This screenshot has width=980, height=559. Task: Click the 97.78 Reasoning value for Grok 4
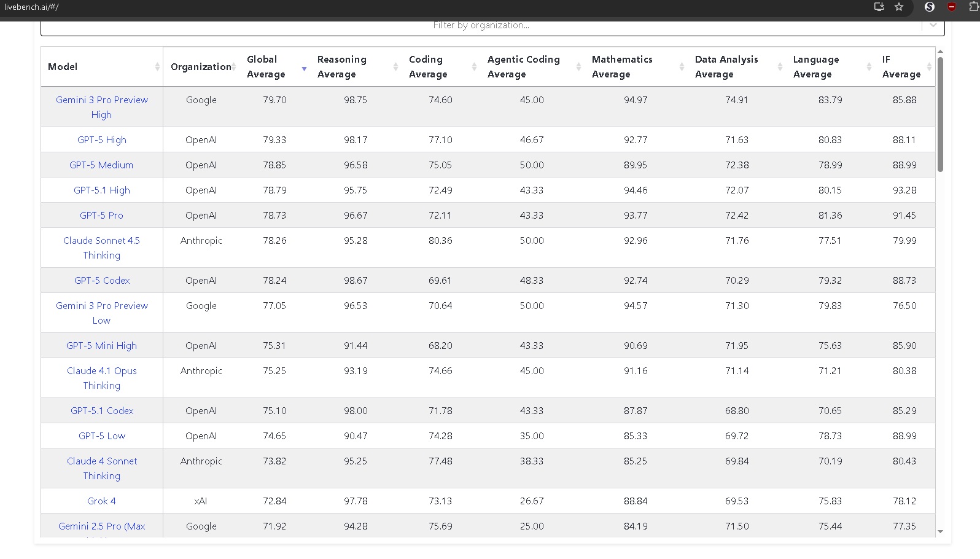coord(356,501)
